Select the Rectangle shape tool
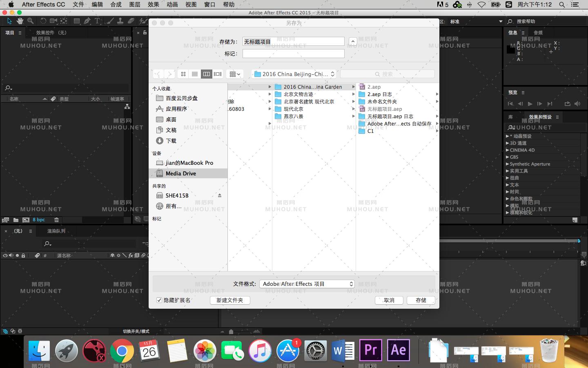Viewport: 588px width, 368px height. tap(77, 21)
